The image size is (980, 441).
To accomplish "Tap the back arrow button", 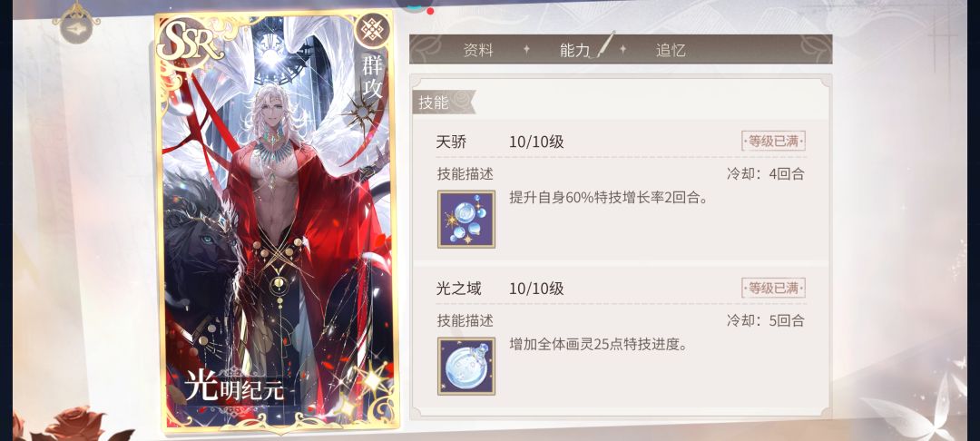I will [x=79, y=30].
